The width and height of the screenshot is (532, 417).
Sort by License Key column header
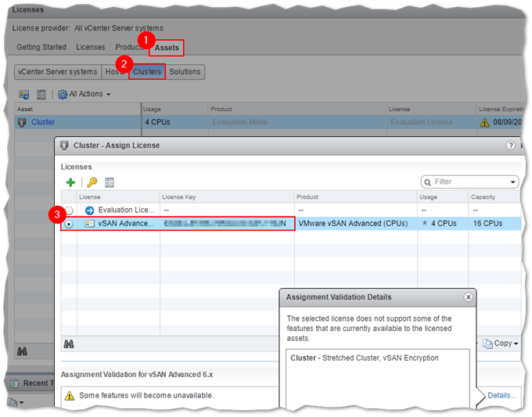[x=227, y=197]
